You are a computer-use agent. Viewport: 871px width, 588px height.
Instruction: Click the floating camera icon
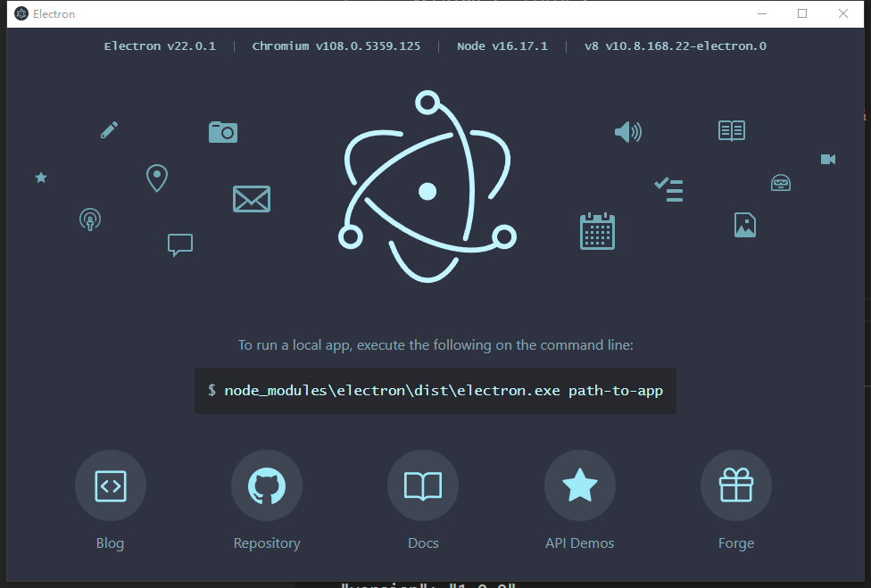[x=223, y=132]
